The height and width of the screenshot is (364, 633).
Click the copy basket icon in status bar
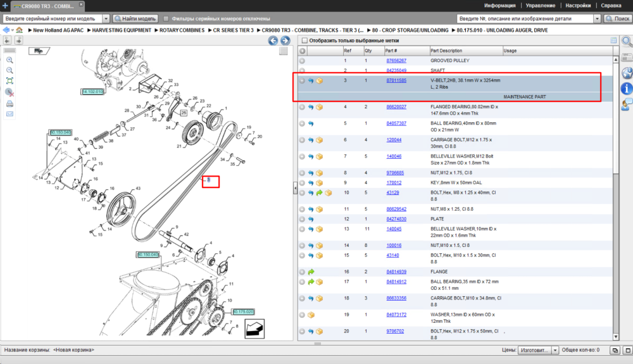pos(615,350)
